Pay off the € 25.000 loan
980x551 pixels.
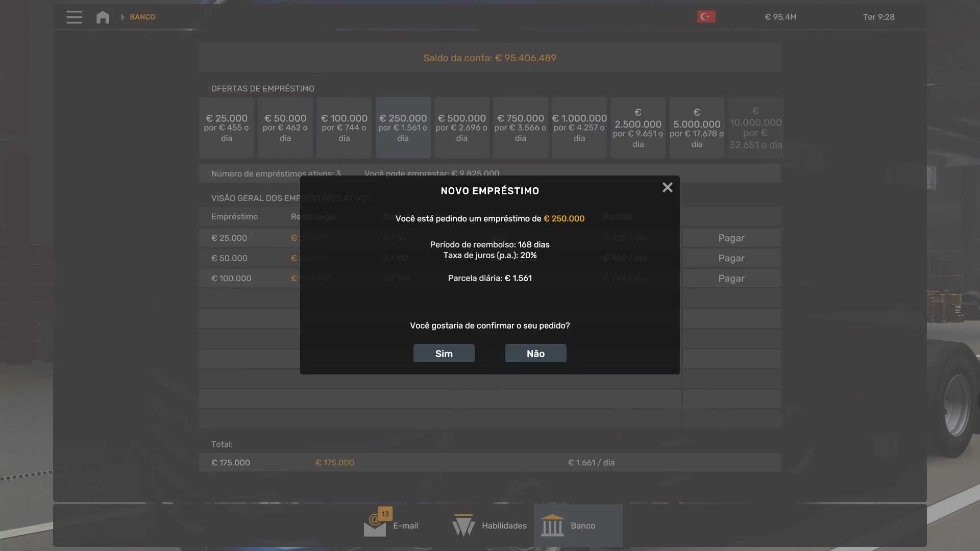[x=731, y=238]
